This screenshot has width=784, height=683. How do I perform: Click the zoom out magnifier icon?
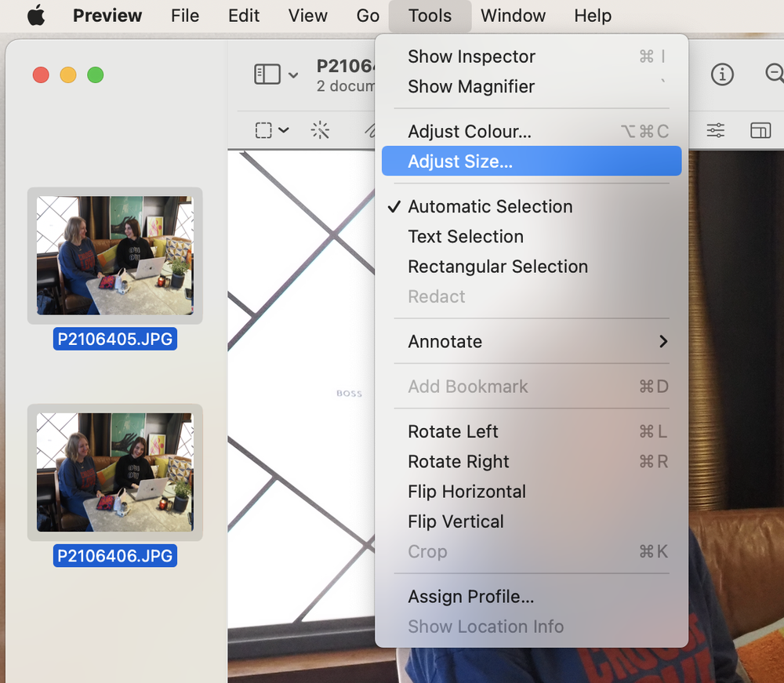pos(775,74)
